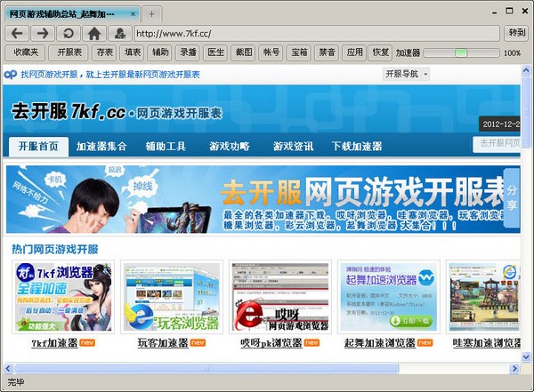
Task: Select the 加速器集合 navigation tab
Action: (x=101, y=147)
